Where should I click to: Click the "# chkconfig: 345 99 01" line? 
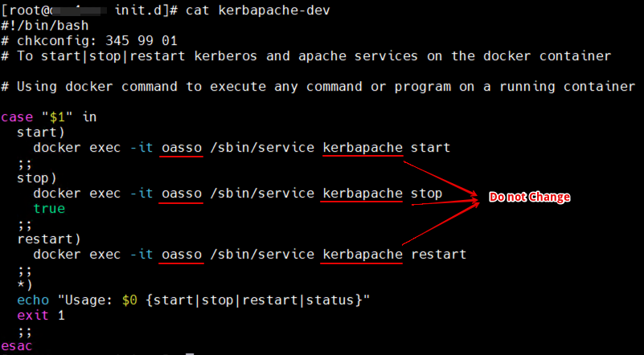pos(88,40)
